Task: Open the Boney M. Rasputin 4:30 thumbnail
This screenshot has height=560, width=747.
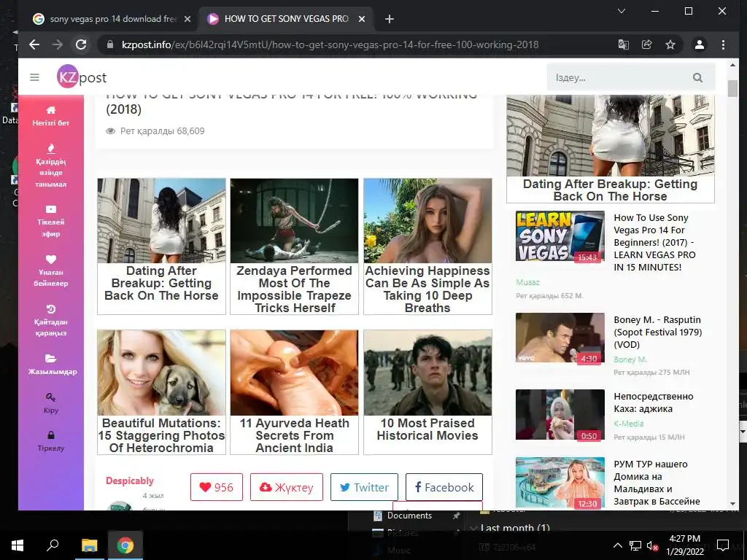Action: [x=560, y=338]
